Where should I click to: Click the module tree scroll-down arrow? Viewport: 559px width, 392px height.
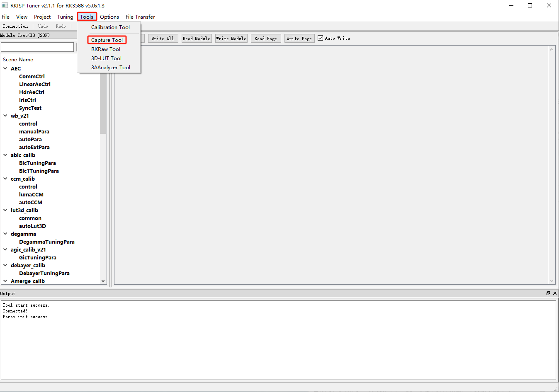click(103, 281)
